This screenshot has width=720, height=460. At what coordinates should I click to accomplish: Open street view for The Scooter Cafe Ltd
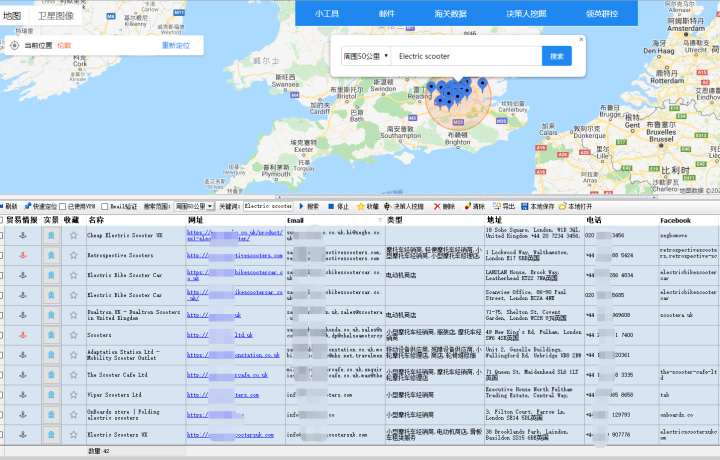(51, 375)
